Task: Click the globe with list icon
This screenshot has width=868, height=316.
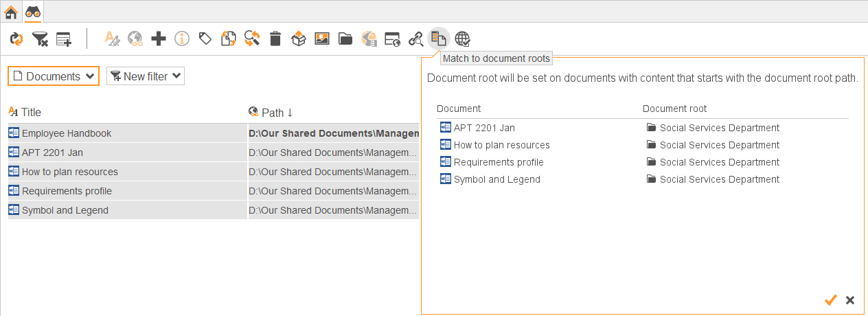Action: (x=369, y=38)
